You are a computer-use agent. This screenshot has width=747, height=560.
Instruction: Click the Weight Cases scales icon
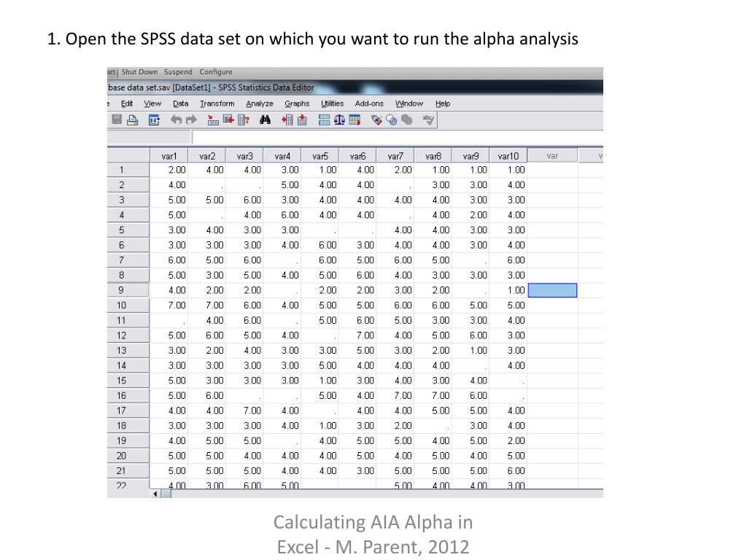339,120
